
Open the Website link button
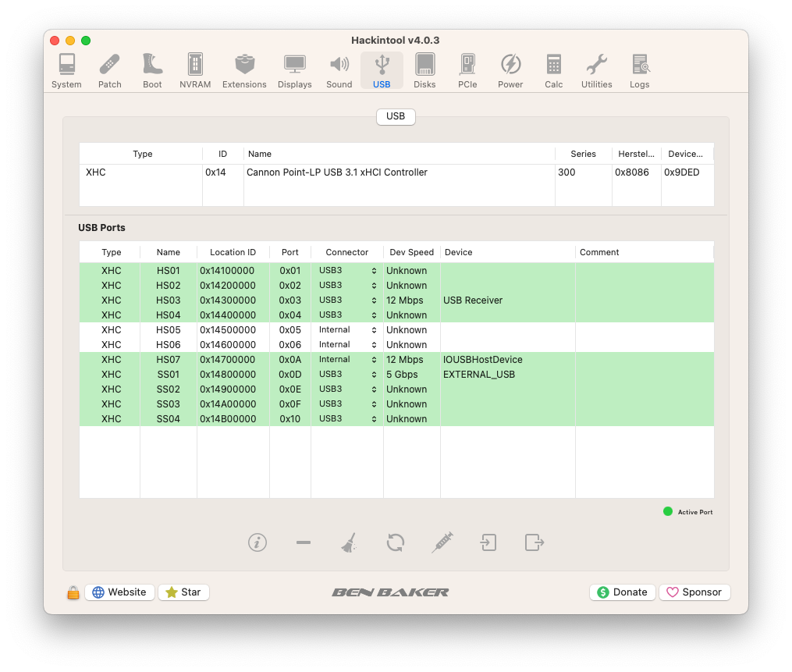pos(119,592)
